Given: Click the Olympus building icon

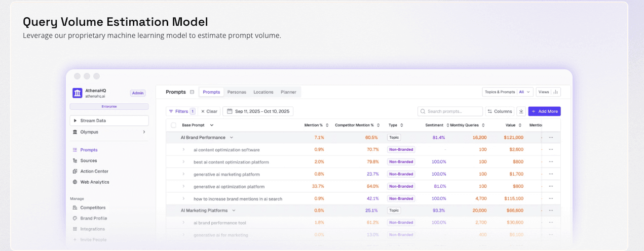Looking at the screenshot, I should tap(75, 132).
